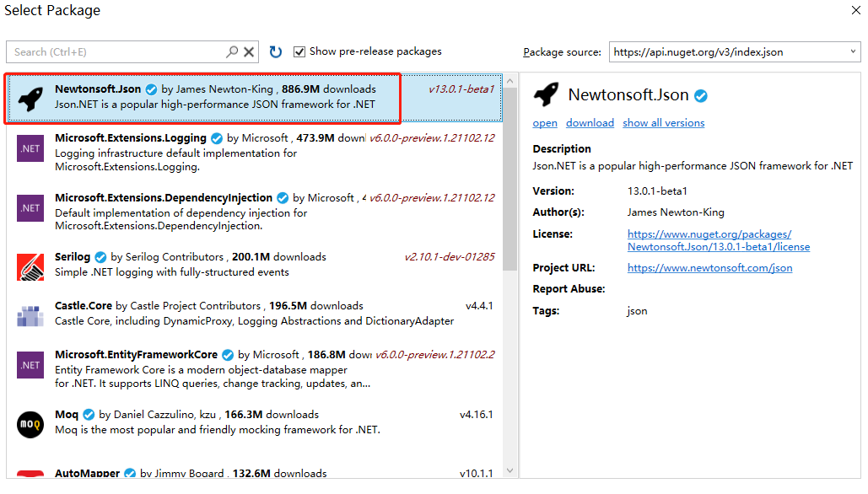Viewport: 868px width, 494px height.
Task: Click verified badge next to Serilog
Action: click(x=100, y=257)
